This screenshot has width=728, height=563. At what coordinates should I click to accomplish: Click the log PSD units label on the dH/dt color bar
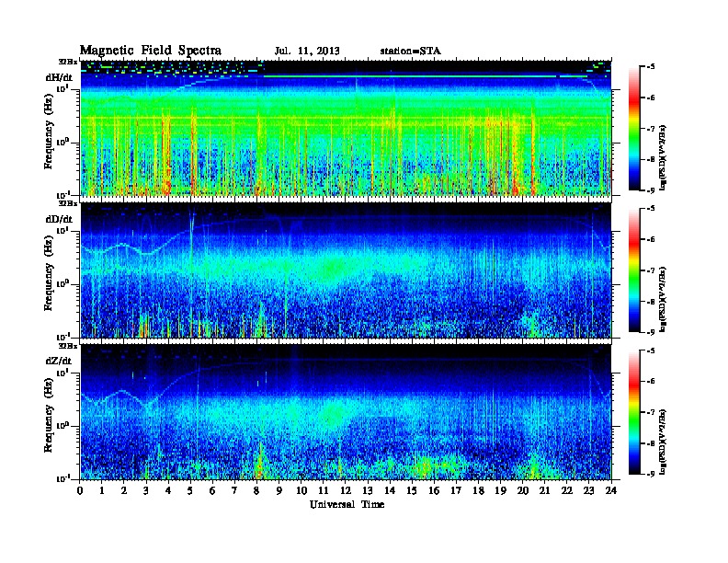[664, 157]
